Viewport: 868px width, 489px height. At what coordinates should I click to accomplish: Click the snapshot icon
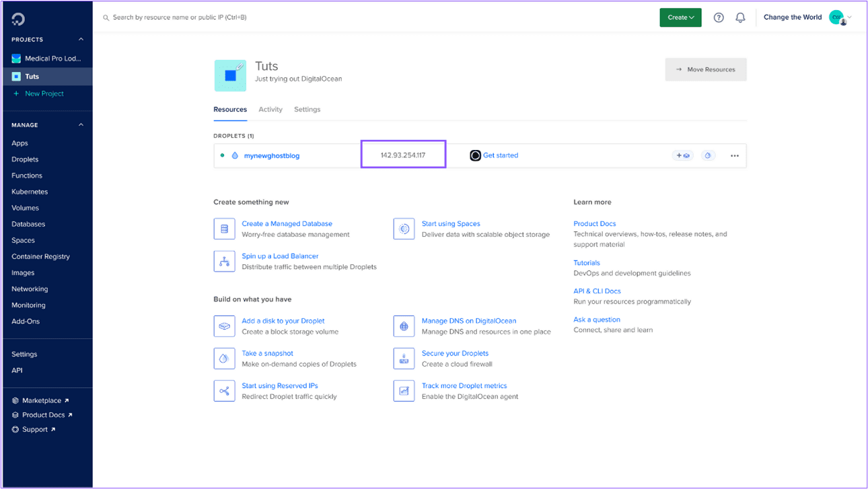[x=224, y=359]
